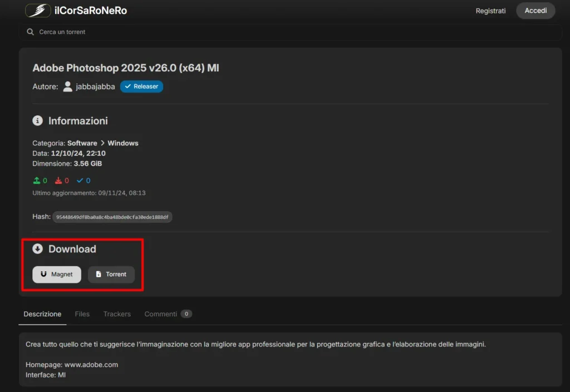Click the red leechers download icon
The height and width of the screenshot is (392, 570).
tap(58, 180)
